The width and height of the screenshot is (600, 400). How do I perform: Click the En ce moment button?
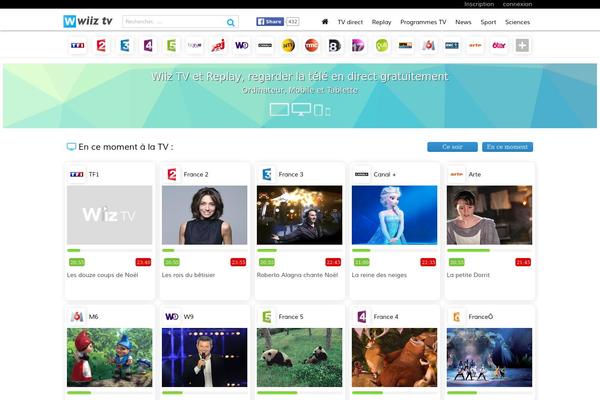click(x=507, y=147)
